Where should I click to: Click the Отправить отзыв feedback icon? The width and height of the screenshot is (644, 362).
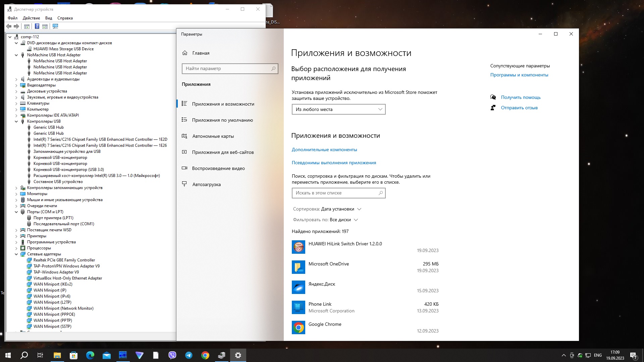pyautogui.click(x=493, y=108)
